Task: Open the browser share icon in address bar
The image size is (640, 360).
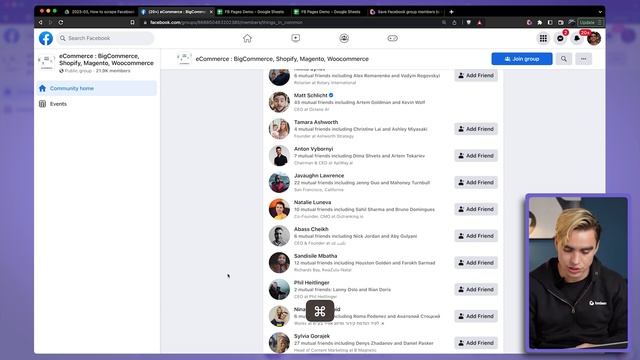Action: click(454, 22)
